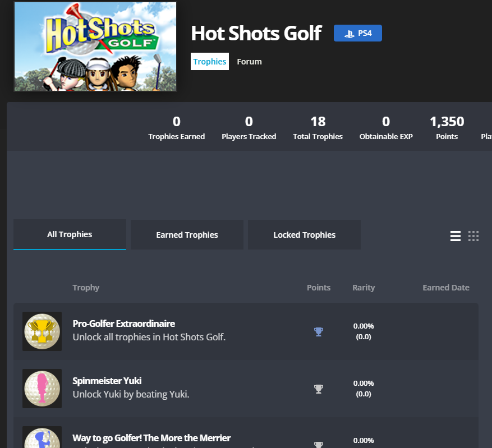Show All Trophies tab

click(70, 234)
